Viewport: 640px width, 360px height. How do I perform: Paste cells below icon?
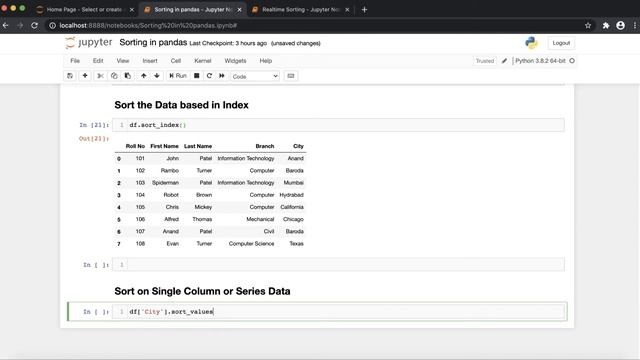click(x=128, y=76)
